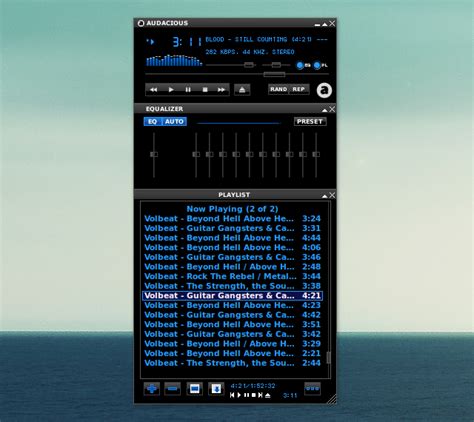The height and width of the screenshot is (422, 474).
Task: Select the Volbeat track lasting 2:48
Action: pyautogui.click(x=232, y=267)
